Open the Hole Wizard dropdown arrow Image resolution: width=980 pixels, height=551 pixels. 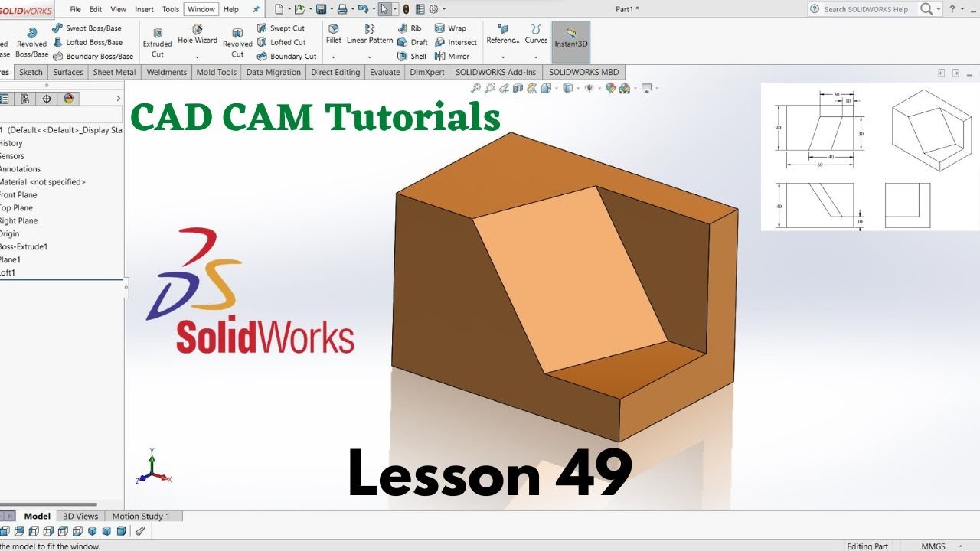coord(198,57)
